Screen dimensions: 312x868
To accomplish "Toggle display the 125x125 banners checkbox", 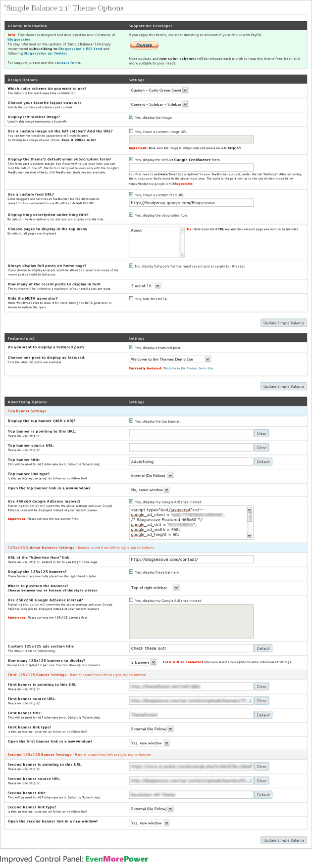I will coord(131,572).
